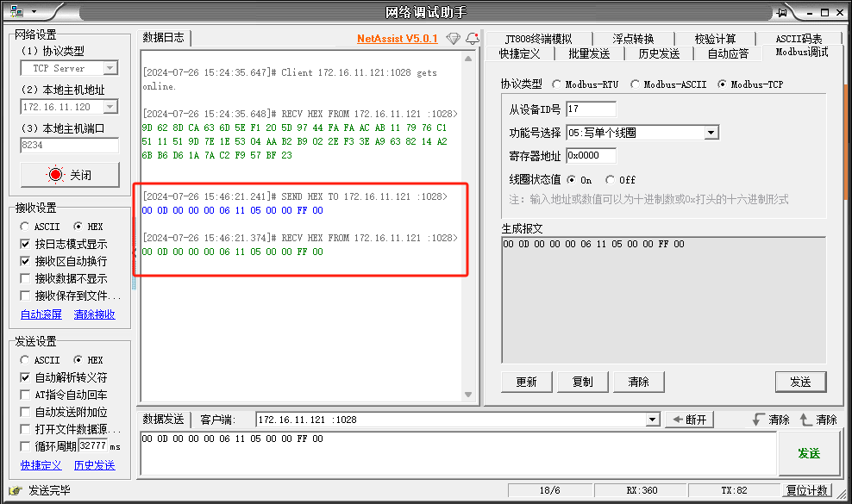This screenshot has height=504, width=852.
Task: Clear using the down-arrow 清除 icon
Action: click(x=770, y=420)
